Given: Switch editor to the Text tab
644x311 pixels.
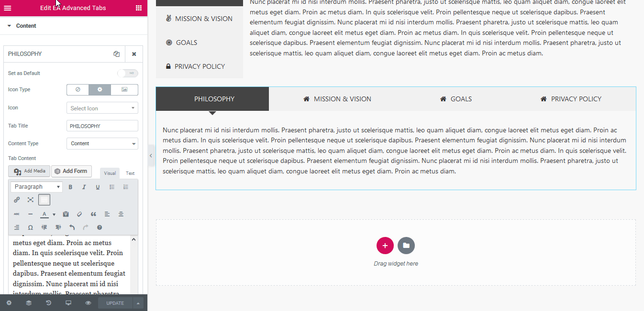Looking at the screenshot, I should pyautogui.click(x=130, y=173).
